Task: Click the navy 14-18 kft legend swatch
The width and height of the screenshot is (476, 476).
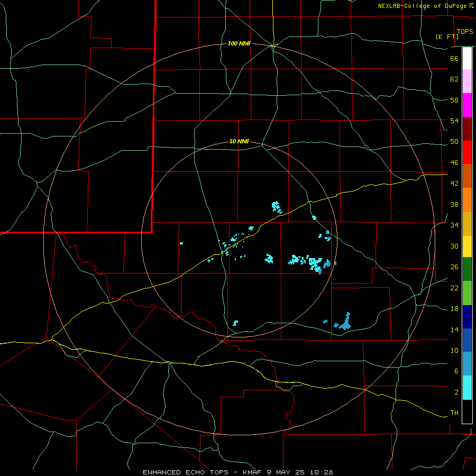Action: tap(467, 317)
